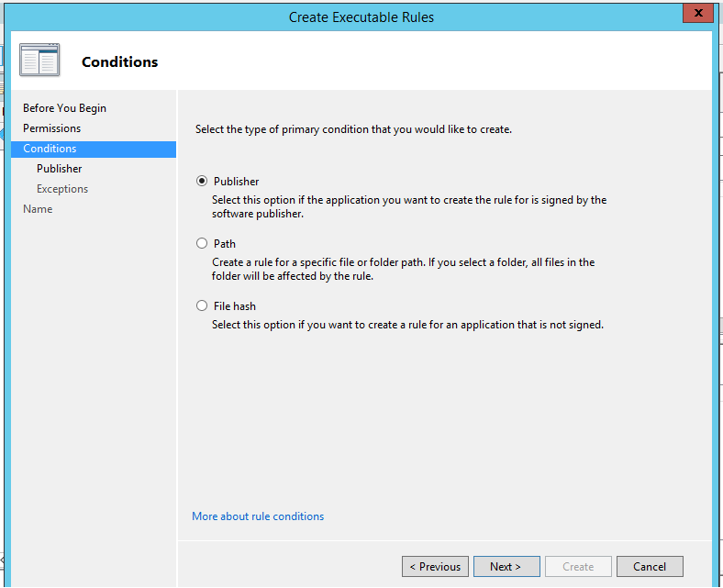Open the Publisher sub-step in sidebar

coord(59,169)
